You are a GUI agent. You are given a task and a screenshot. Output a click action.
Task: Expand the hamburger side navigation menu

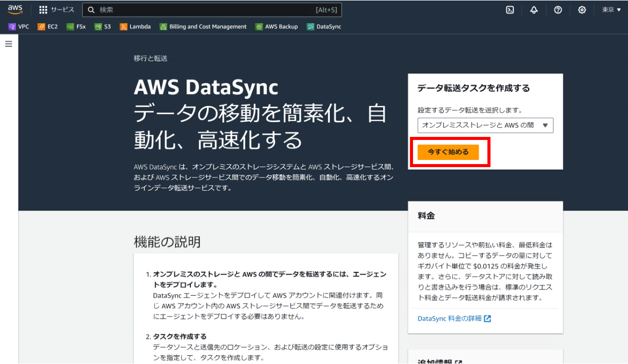(9, 44)
